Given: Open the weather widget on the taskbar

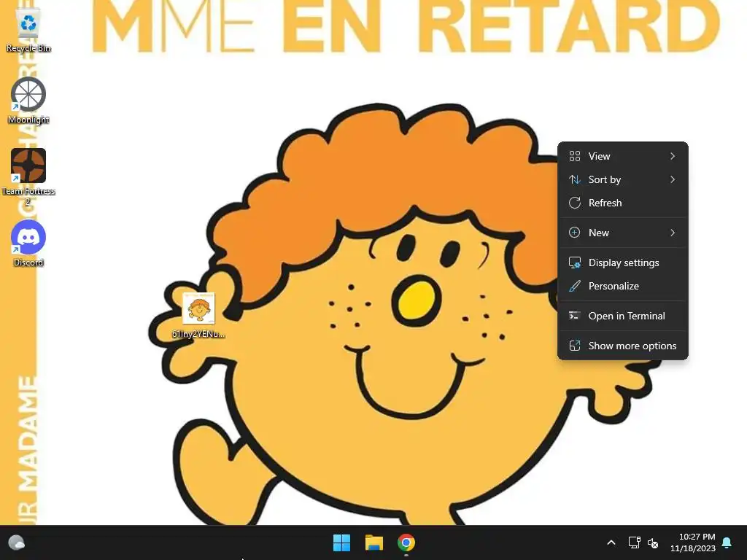Looking at the screenshot, I should (x=17, y=542).
